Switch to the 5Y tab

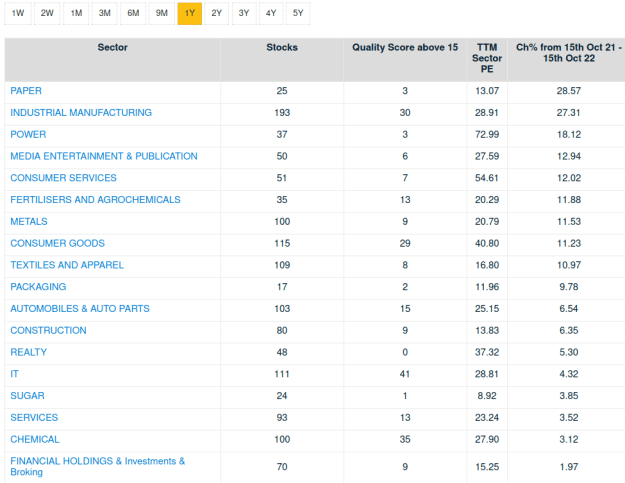(x=298, y=13)
